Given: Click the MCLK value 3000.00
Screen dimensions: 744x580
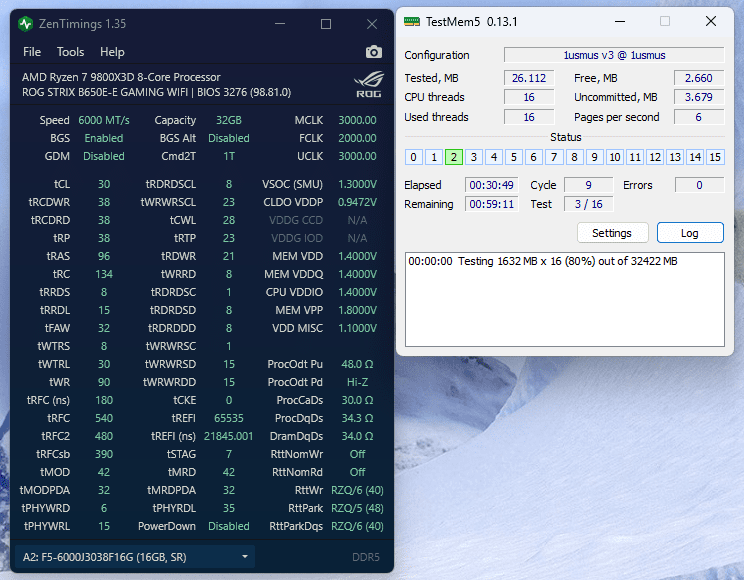Looking at the screenshot, I should point(357,120).
